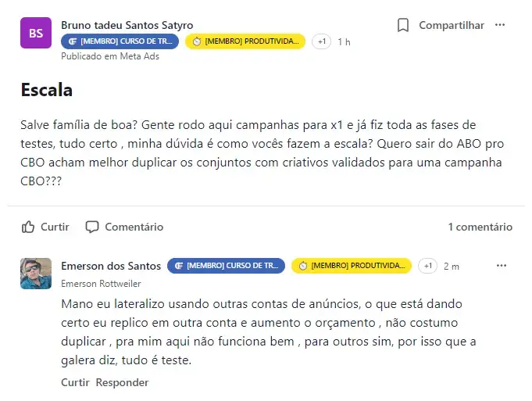Click Emerson's yellow PRODUTIVIDA... badge
The width and height of the screenshot is (532, 401).
coord(352,266)
